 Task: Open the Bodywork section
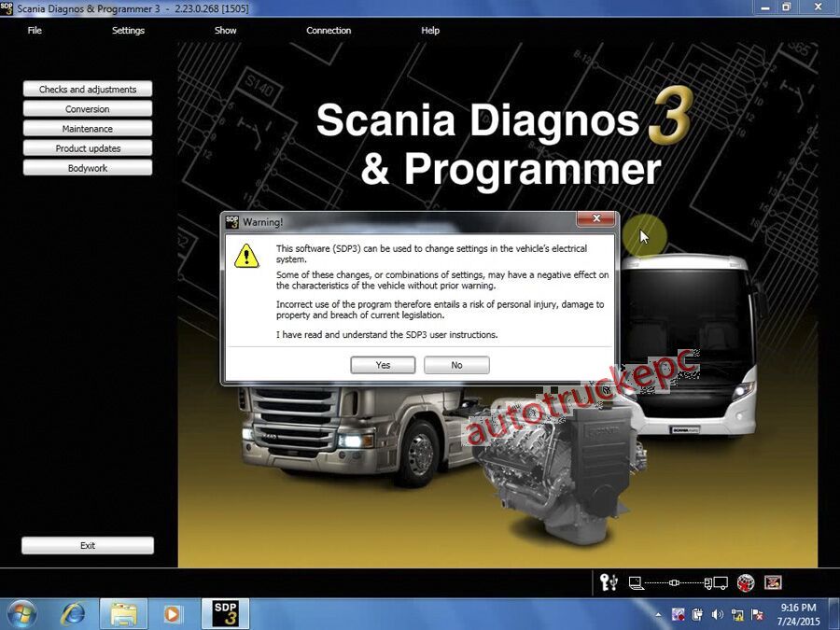(x=88, y=168)
